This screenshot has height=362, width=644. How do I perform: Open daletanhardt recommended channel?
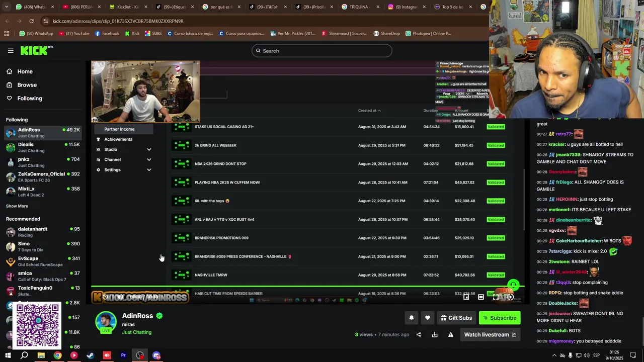tap(43, 232)
